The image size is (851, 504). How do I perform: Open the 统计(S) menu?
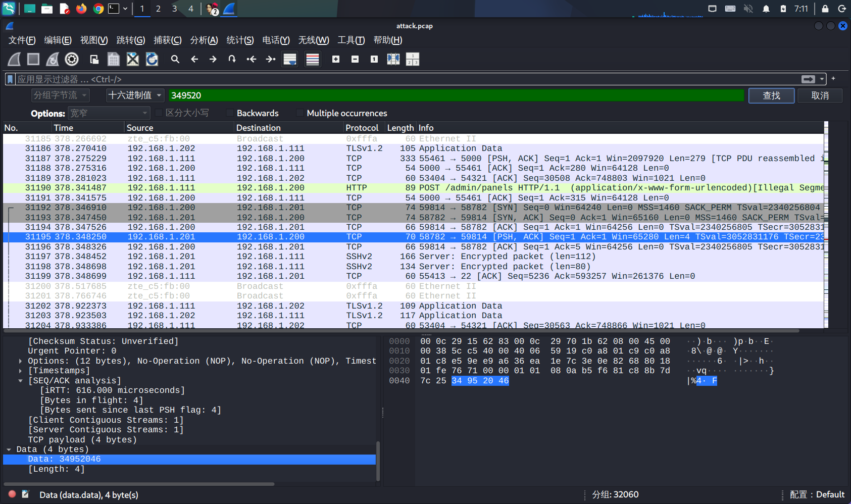coord(240,40)
